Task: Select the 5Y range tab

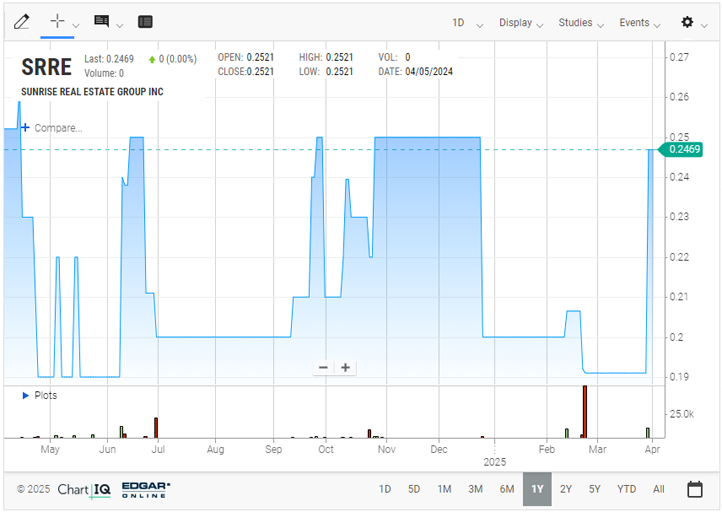Action: [x=594, y=489]
